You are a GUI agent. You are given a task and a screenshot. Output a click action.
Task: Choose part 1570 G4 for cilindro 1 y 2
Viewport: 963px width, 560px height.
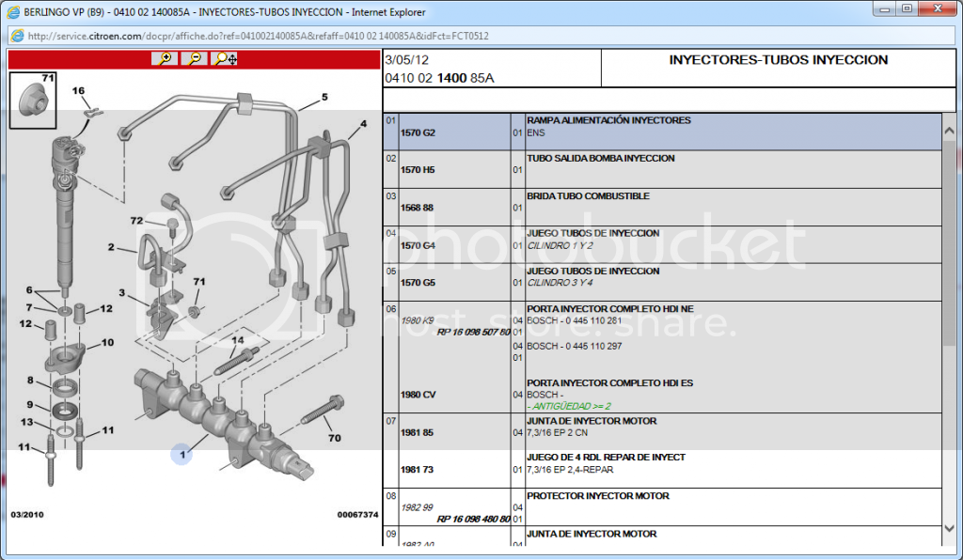click(418, 245)
